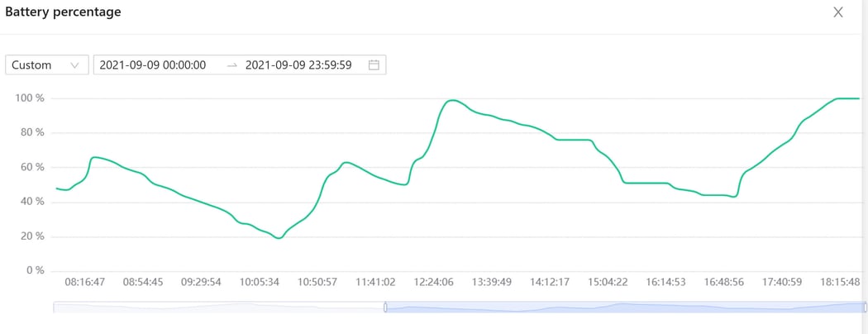Viewport: 868px width, 334px height.
Task: Click the start date field 2021-09-09 00:00:00
Action: 153,65
